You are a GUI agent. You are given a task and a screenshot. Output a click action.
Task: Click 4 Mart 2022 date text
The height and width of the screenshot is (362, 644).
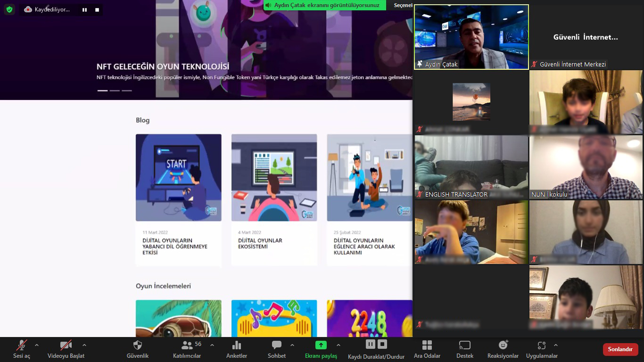click(x=249, y=232)
